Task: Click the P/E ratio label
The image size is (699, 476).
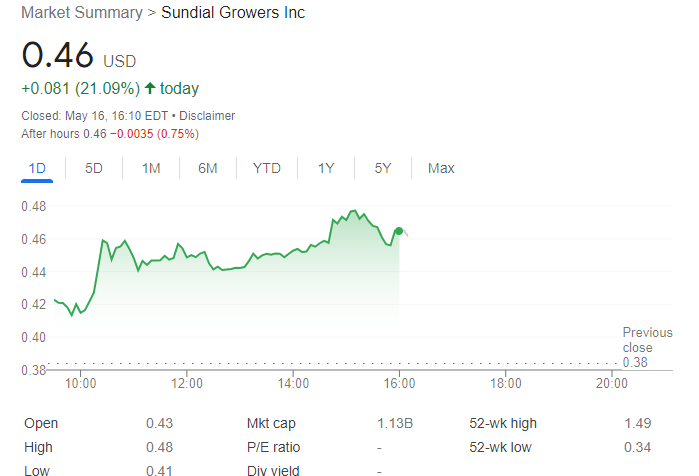Action: 273,447
